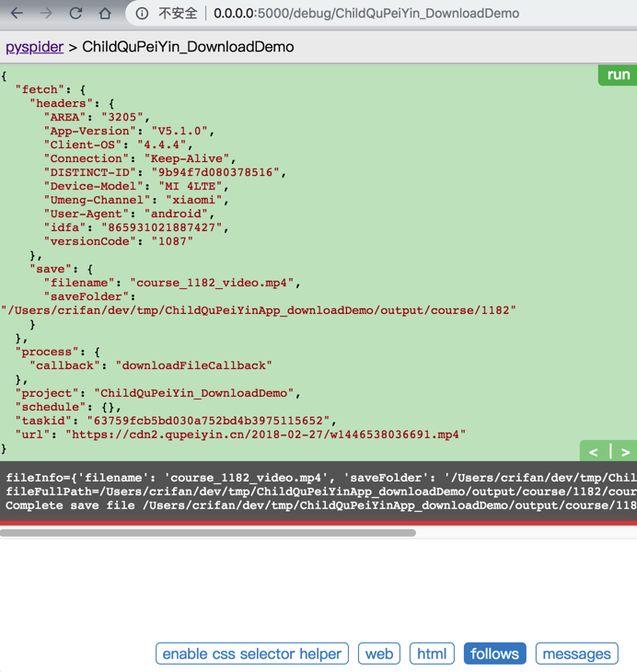Click the "schedule" key in JSON
Image resolution: width=637 pixels, height=672 pixels.
51,407
